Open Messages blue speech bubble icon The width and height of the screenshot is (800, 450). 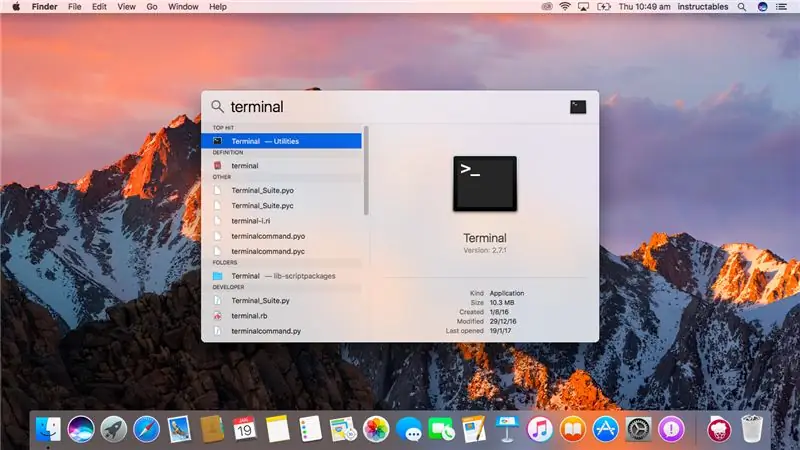409,429
